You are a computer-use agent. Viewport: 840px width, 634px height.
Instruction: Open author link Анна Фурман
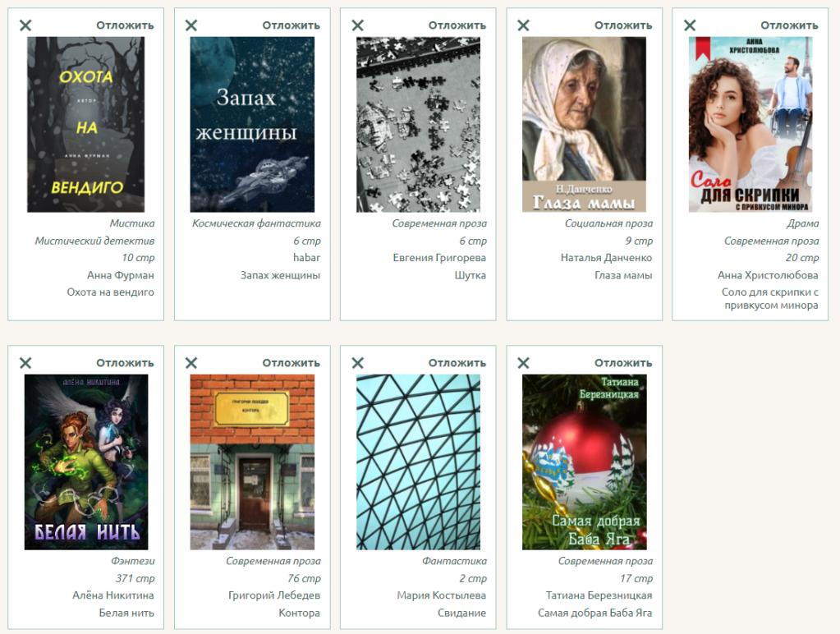pos(121,275)
